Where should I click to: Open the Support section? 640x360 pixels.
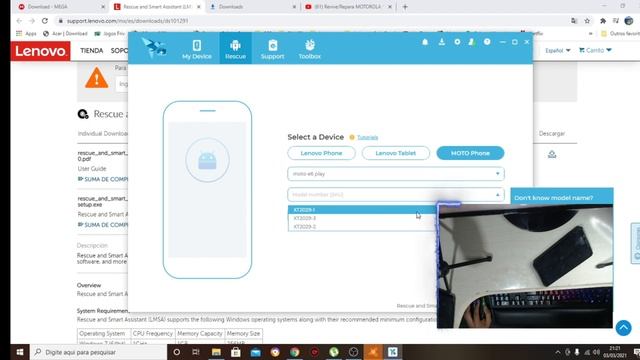272,49
